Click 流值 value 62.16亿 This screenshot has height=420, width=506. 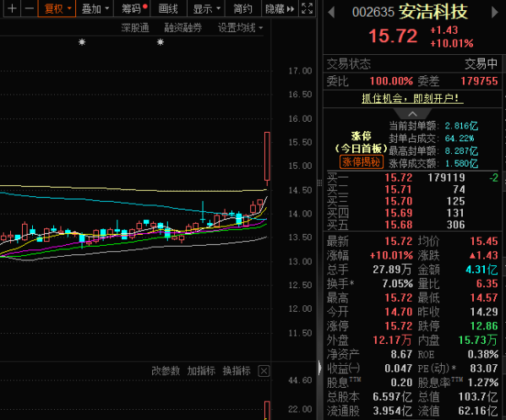tap(478, 411)
